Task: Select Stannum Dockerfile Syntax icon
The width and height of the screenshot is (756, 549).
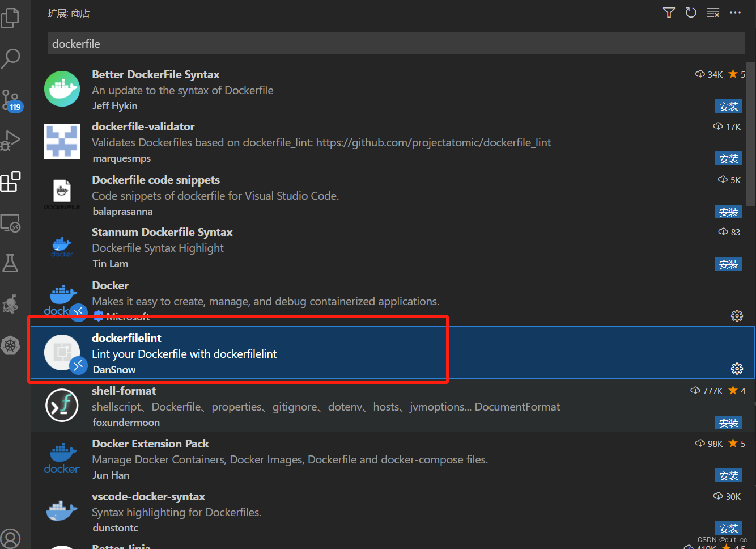Action: tap(62, 247)
